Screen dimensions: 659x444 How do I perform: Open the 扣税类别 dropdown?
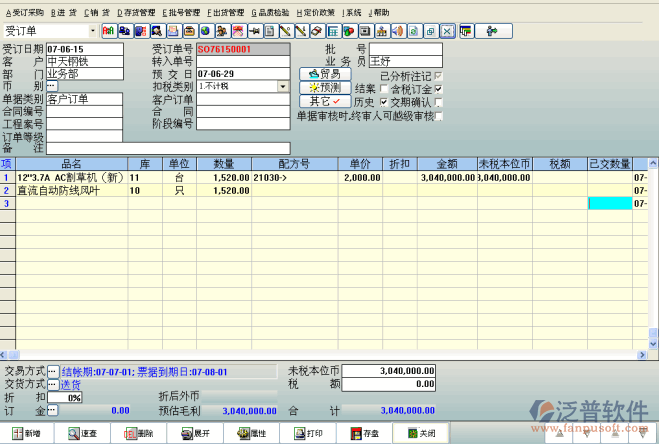[x=282, y=87]
